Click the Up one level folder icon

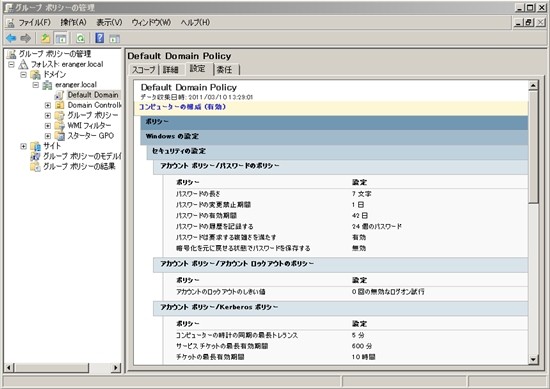click(45, 38)
